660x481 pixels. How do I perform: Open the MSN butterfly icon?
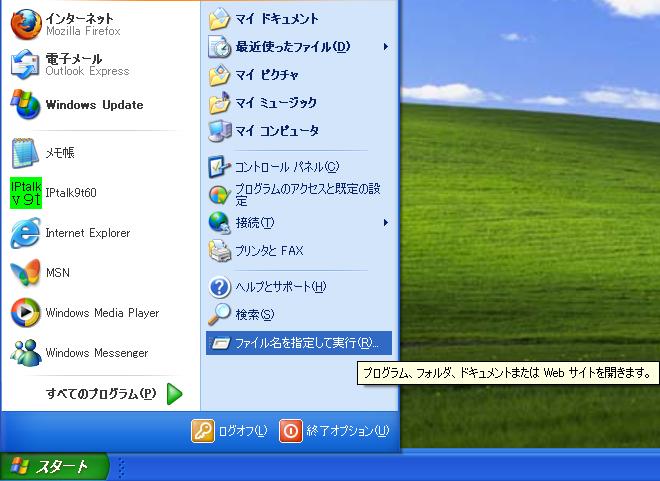pos(25,273)
